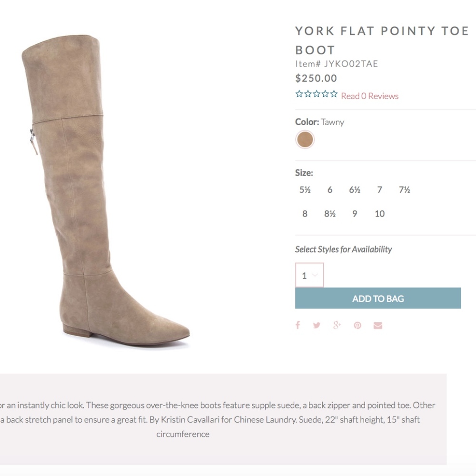Image resolution: width=476 pixels, height=476 pixels.
Task: Add the boot to bag
Action: pyautogui.click(x=378, y=298)
